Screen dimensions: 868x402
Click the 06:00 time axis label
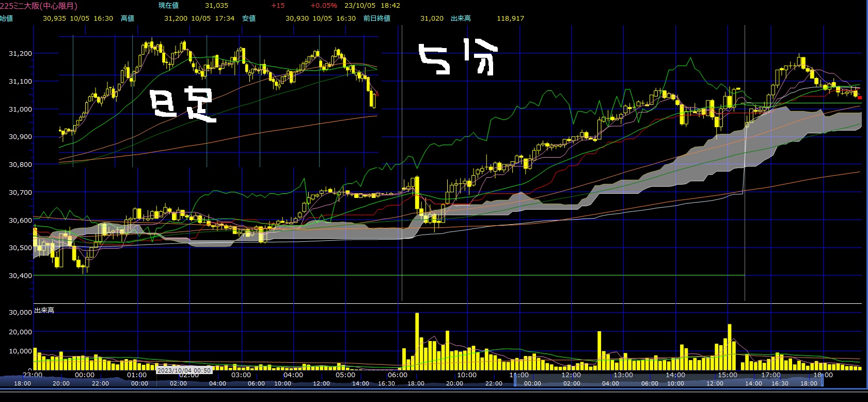click(x=397, y=375)
